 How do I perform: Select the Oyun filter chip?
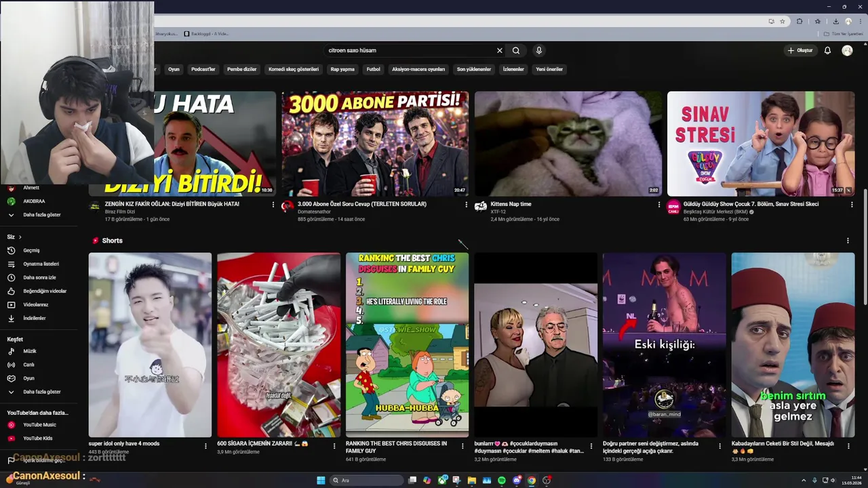tap(174, 69)
